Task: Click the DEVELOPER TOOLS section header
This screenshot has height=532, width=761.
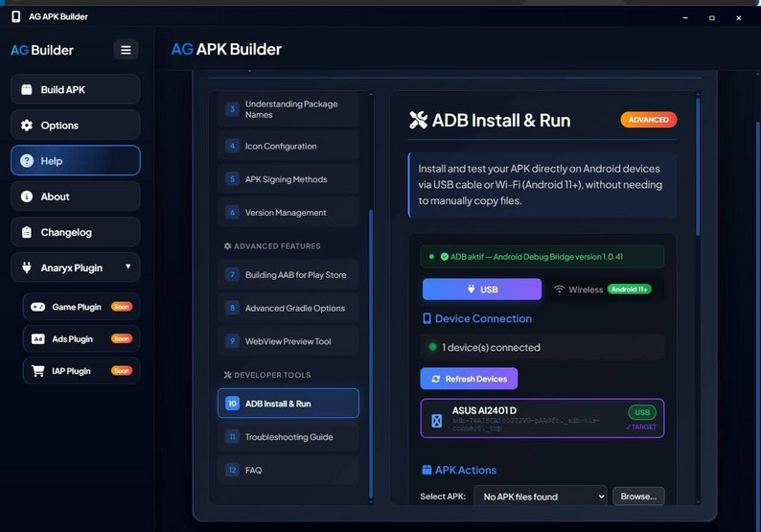Action: (x=267, y=375)
